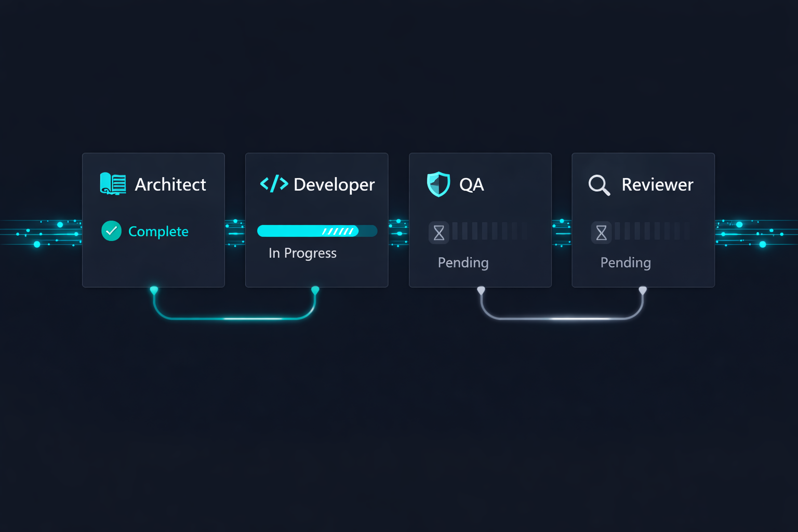Click the book icon on the Architect card

113,184
